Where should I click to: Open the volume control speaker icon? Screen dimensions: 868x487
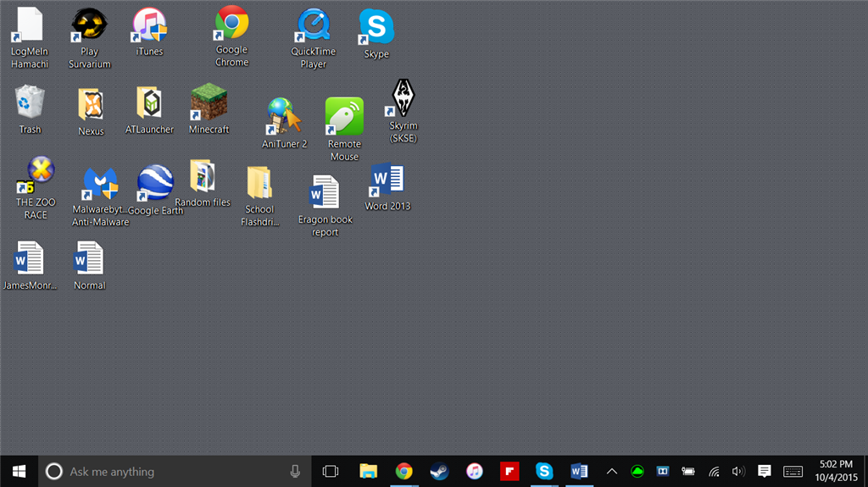coord(738,472)
